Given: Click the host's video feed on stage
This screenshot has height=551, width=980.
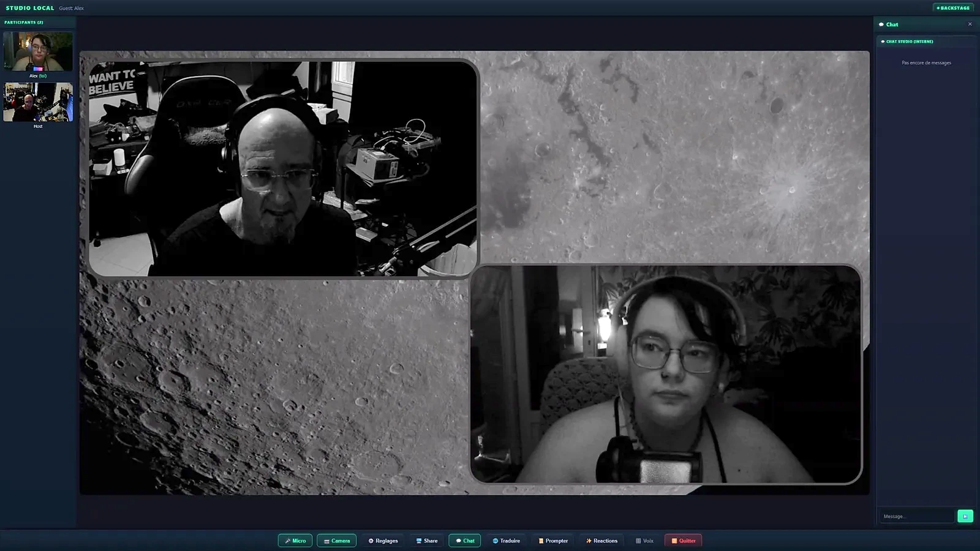Looking at the screenshot, I should click(283, 168).
